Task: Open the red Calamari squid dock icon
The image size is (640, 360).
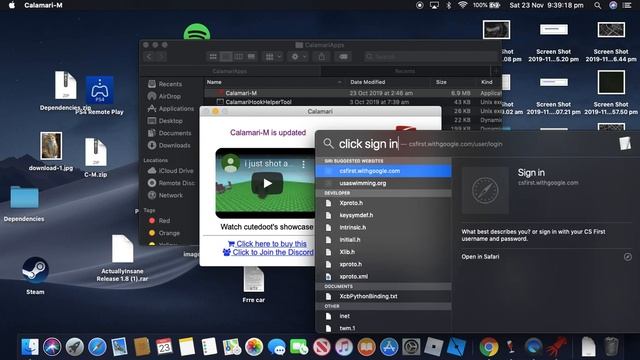Action: tap(556, 347)
